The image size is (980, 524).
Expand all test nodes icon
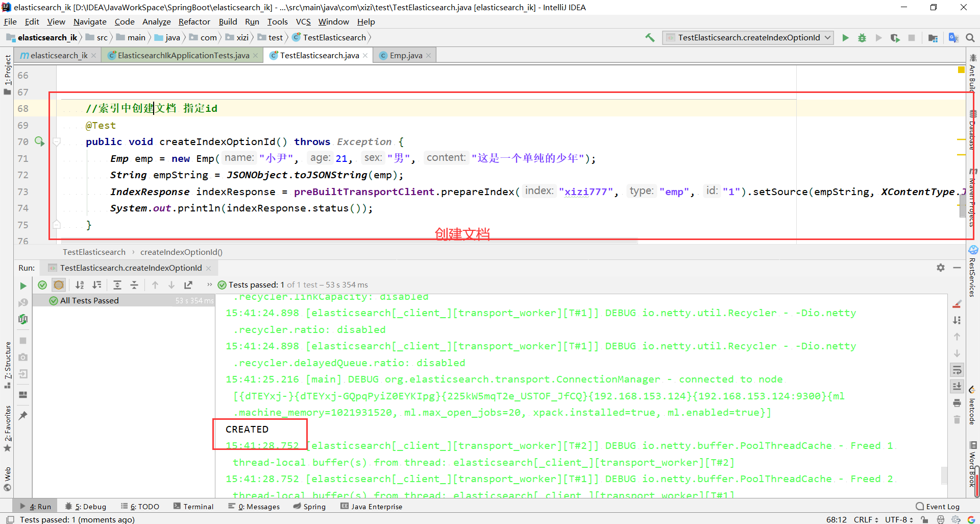[x=117, y=285]
